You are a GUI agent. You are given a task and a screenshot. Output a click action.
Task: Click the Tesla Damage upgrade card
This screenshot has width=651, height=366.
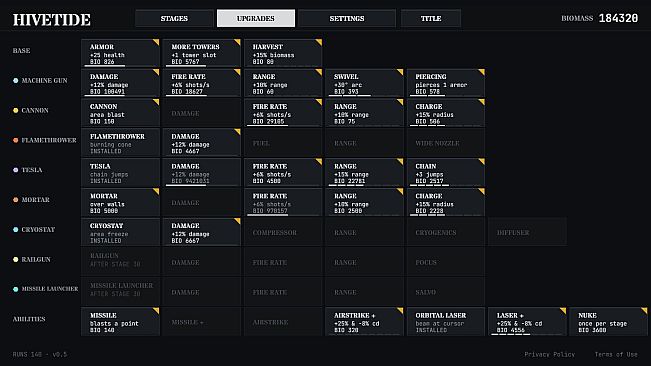[202, 172]
